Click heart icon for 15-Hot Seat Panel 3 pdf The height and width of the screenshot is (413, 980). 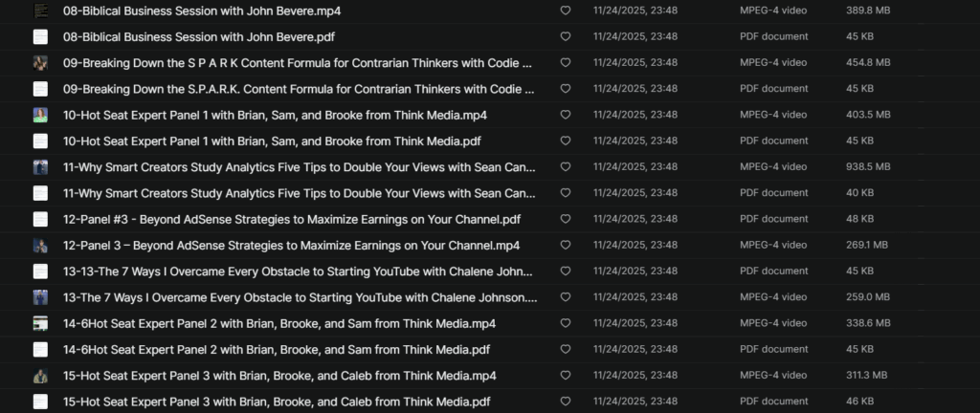[565, 402]
